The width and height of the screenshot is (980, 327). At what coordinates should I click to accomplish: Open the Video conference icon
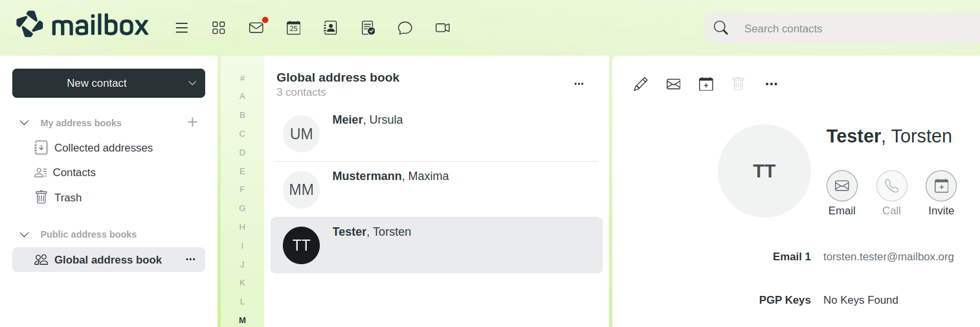443,28
